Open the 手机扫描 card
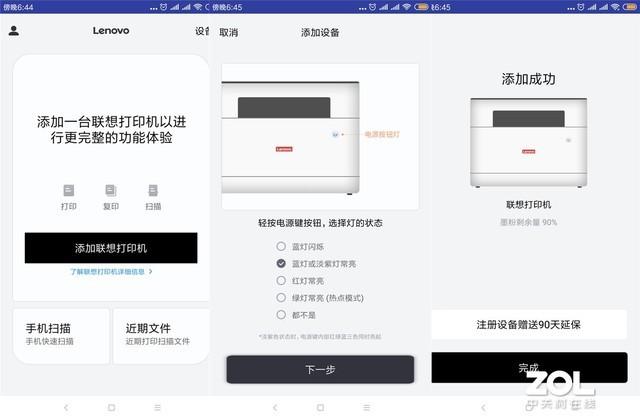Screen dimensions: 640x420 click(61, 336)
